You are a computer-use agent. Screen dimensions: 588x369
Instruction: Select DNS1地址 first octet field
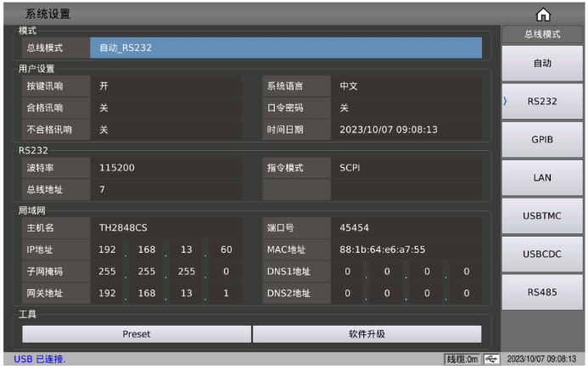tap(347, 271)
